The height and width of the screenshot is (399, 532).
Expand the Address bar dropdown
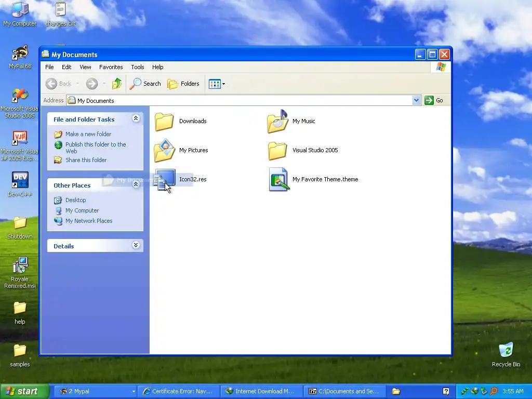click(x=416, y=100)
